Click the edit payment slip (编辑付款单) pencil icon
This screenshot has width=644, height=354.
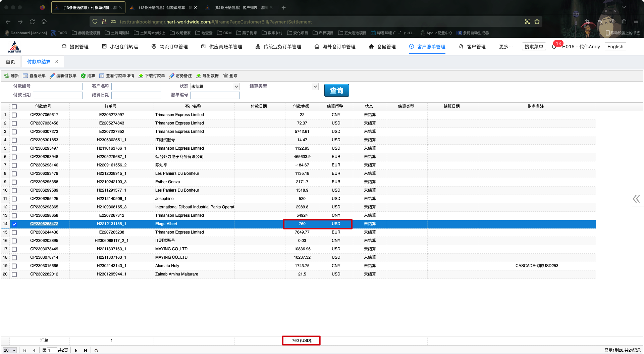52,76
